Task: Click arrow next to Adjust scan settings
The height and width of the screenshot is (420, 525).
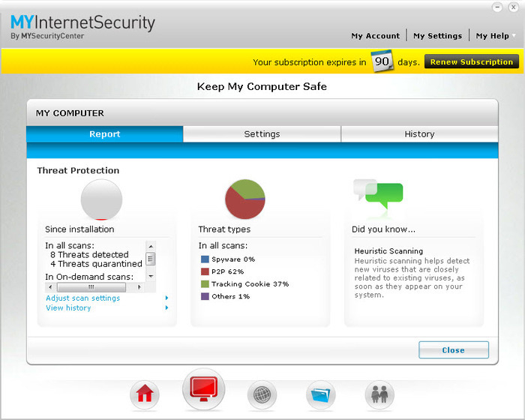Action: coord(166,298)
